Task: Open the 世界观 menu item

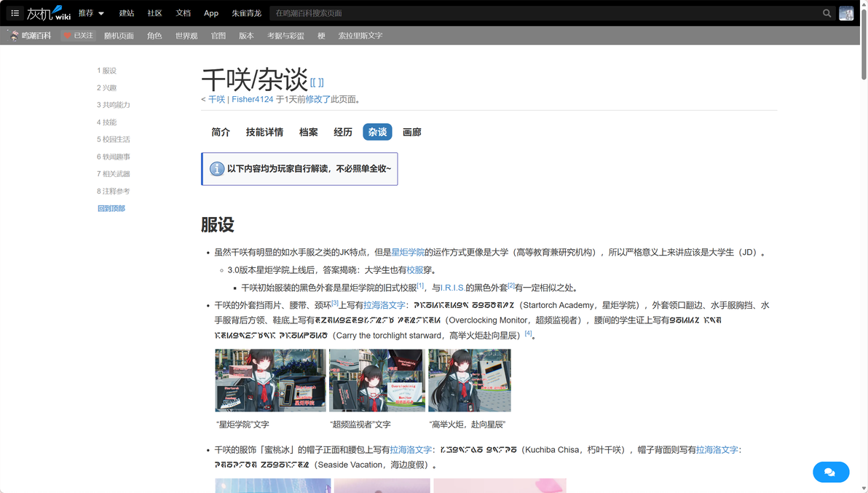Action: [186, 36]
